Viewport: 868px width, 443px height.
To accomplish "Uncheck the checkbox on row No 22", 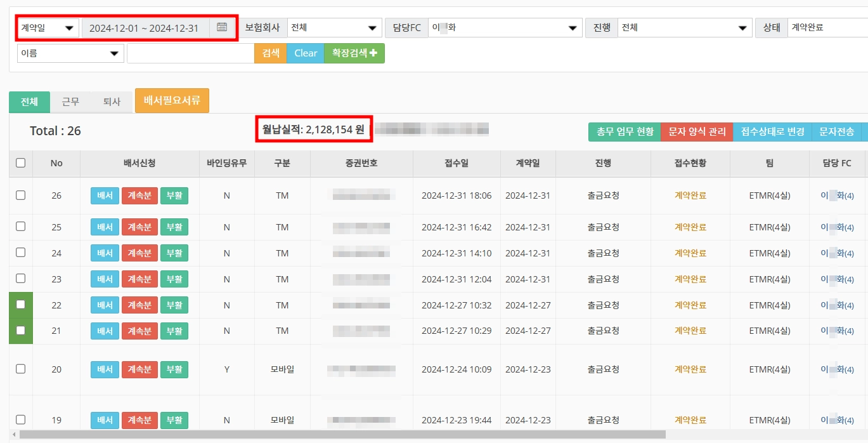I will coord(20,305).
